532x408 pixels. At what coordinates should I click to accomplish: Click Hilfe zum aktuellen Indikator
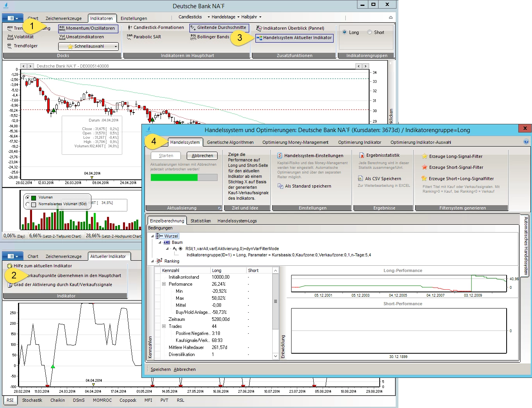pyautogui.click(x=39, y=266)
